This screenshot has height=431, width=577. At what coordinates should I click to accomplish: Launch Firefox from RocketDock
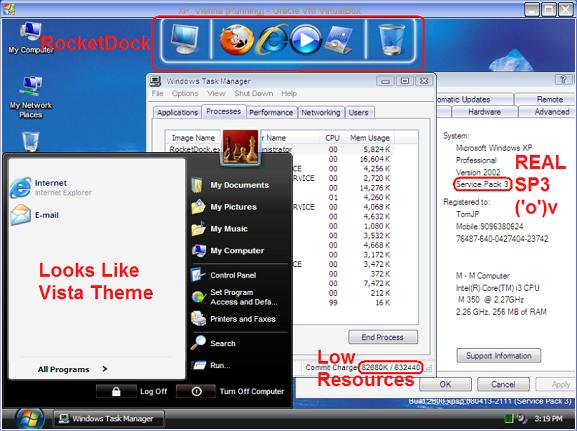[x=237, y=39]
